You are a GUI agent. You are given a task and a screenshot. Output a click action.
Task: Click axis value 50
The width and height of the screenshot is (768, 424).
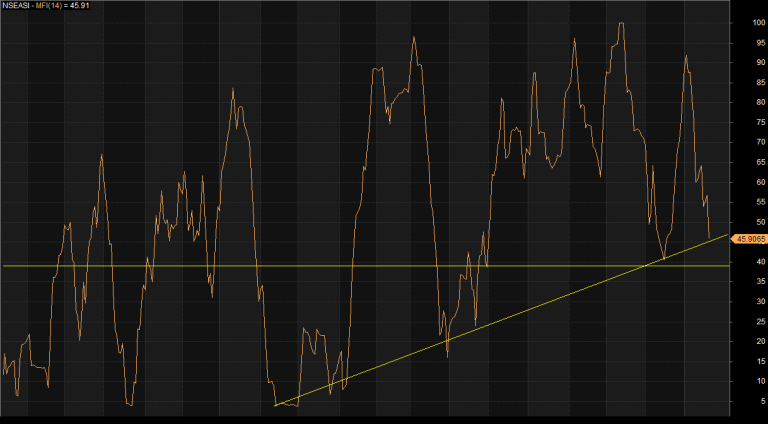[761, 222]
